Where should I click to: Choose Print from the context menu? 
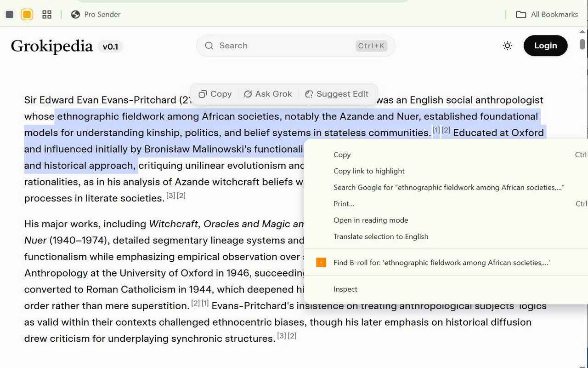point(344,204)
